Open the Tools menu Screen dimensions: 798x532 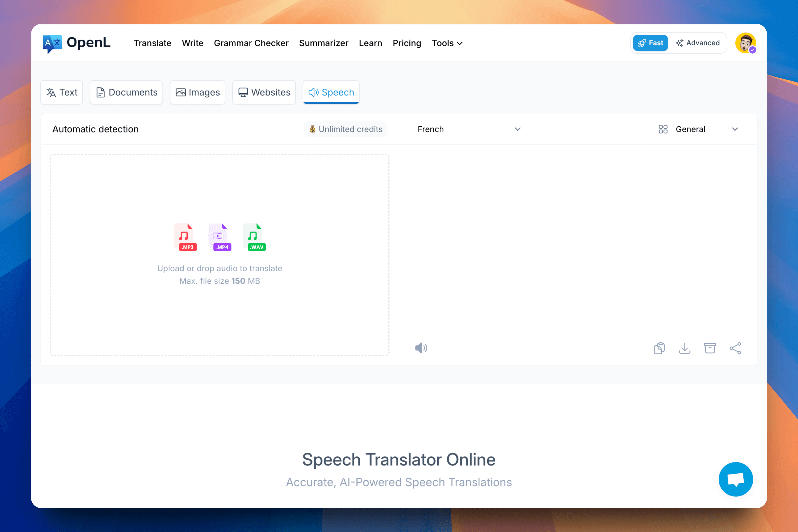pos(447,43)
